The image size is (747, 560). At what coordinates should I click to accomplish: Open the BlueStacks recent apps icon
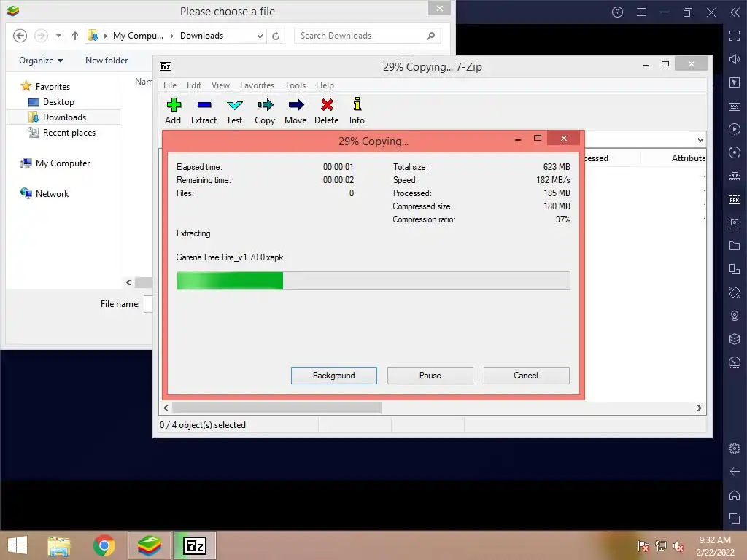(735, 518)
